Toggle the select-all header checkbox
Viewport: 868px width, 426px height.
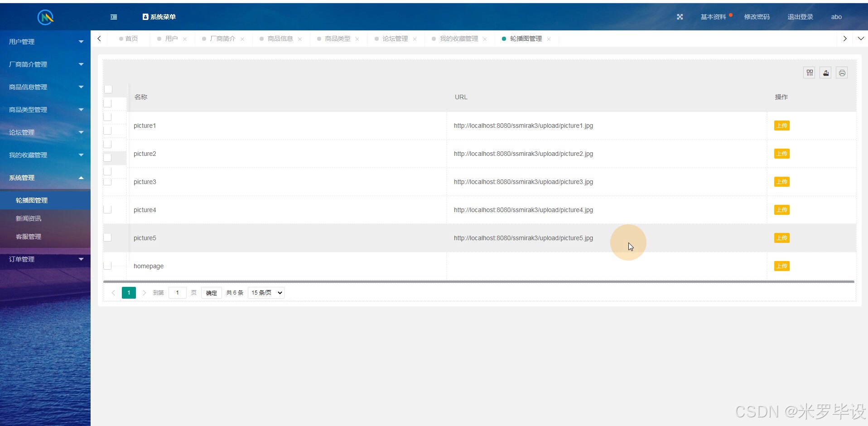tap(108, 89)
